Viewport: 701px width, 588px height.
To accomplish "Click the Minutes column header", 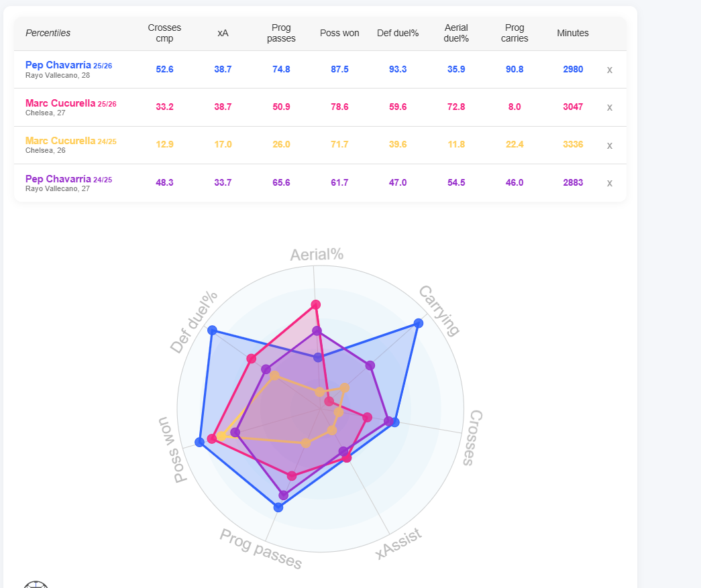I will tap(573, 33).
